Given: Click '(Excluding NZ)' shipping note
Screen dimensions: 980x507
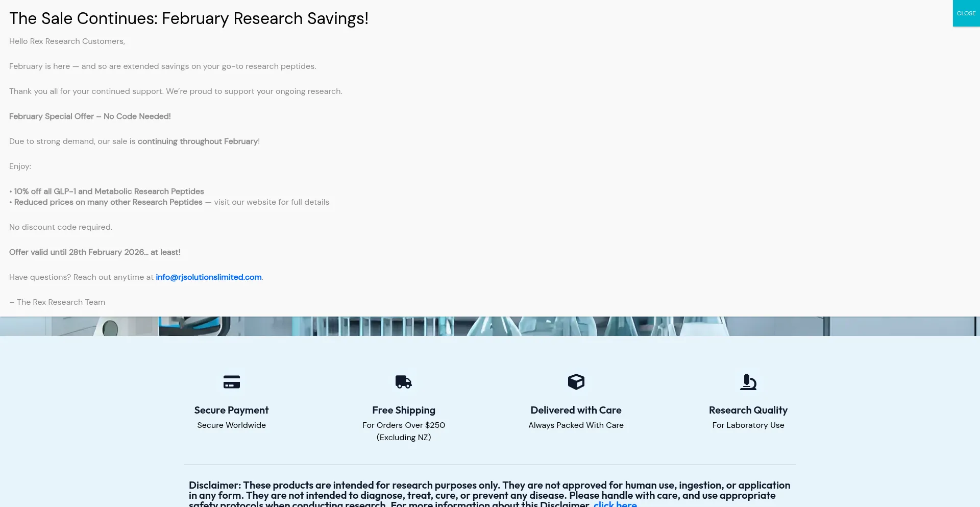Looking at the screenshot, I should coord(404,438).
